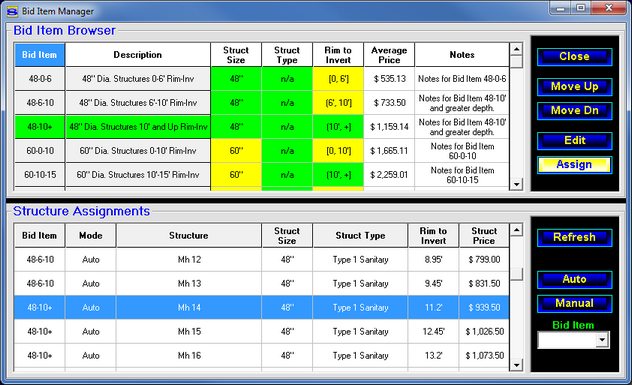
Task: Select bid item row 60-10-15
Action: click(x=40, y=175)
